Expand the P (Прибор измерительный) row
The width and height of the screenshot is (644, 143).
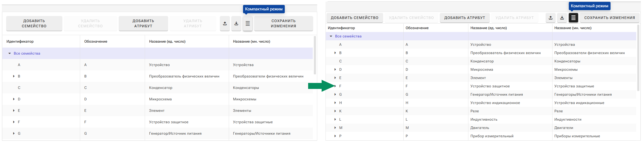pyautogui.click(x=335, y=136)
